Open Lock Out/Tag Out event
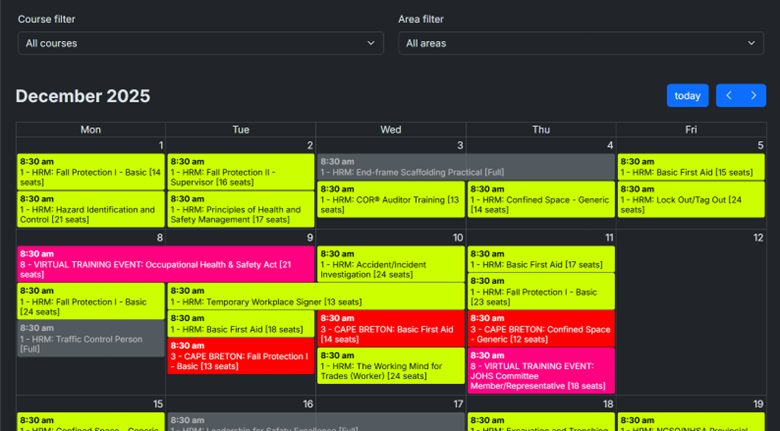780x431 pixels. pyautogui.click(x=691, y=199)
